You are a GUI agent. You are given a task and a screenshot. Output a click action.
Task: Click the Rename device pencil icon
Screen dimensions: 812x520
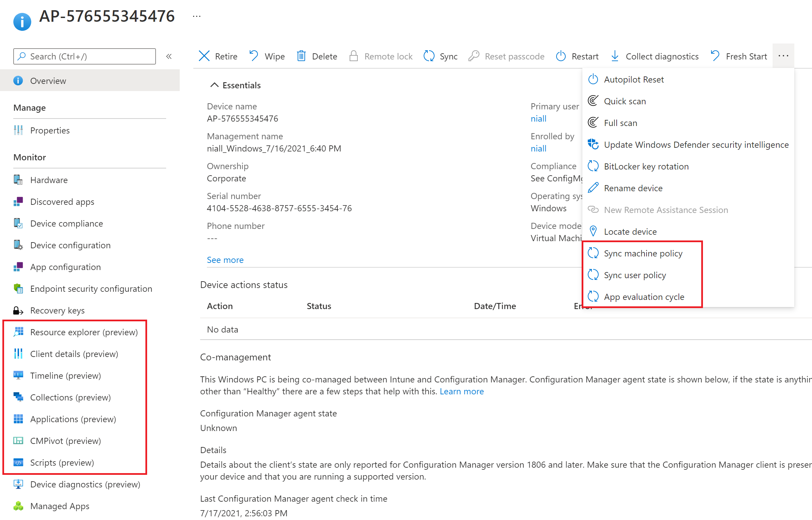click(x=593, y=188)
